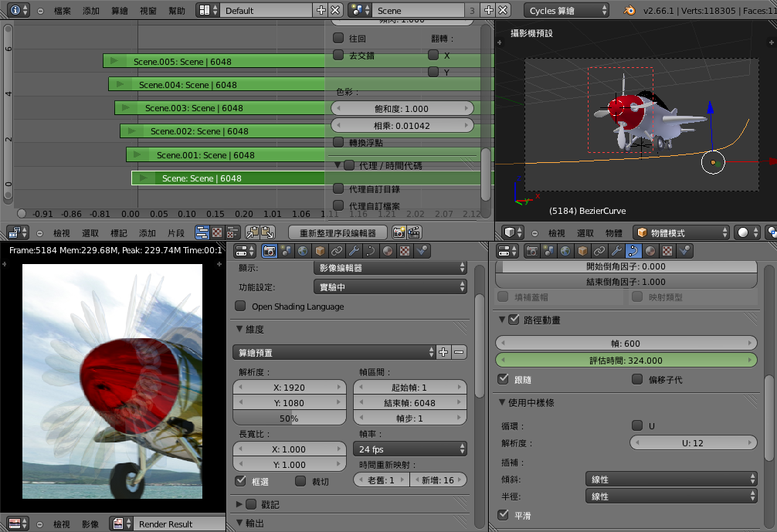Add new screen layout with plus icon
The height and width of the screenshot is (532, 777).
[321, 11]
